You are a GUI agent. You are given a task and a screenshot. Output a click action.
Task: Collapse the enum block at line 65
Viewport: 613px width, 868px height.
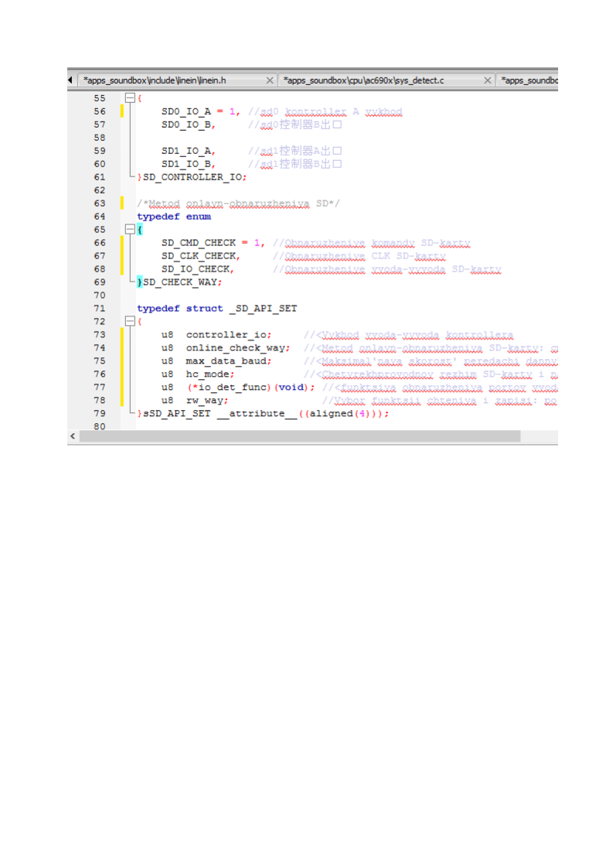(x=130, y=229)
